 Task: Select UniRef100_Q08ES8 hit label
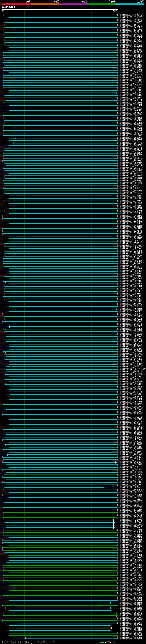click(x=131, y=366)
